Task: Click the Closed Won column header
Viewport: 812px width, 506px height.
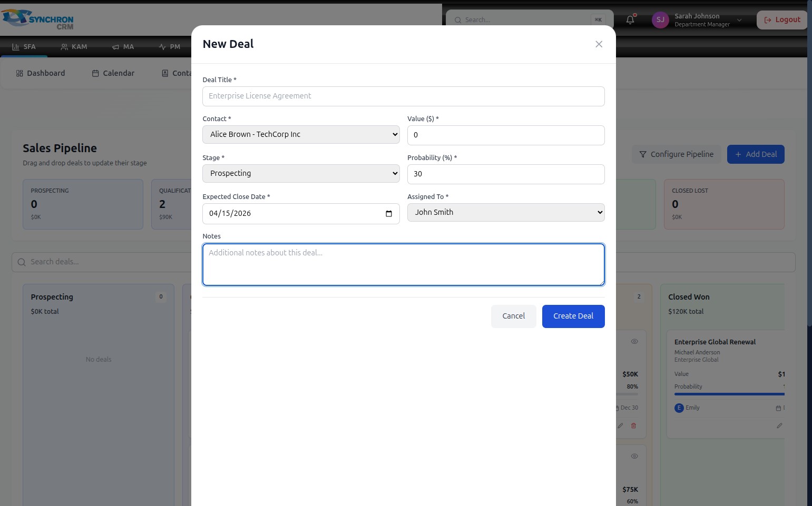Action: pos(689,297)
